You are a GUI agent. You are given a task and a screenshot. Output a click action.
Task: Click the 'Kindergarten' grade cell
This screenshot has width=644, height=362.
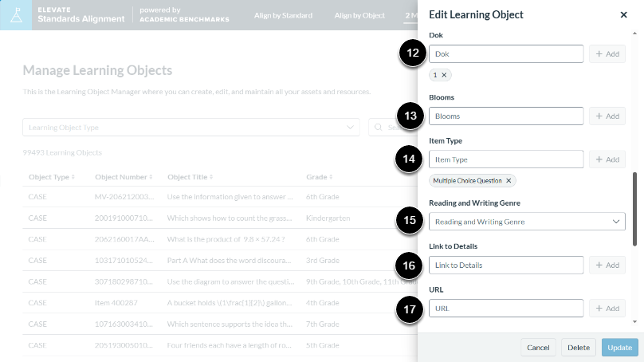tap(328, 218)
